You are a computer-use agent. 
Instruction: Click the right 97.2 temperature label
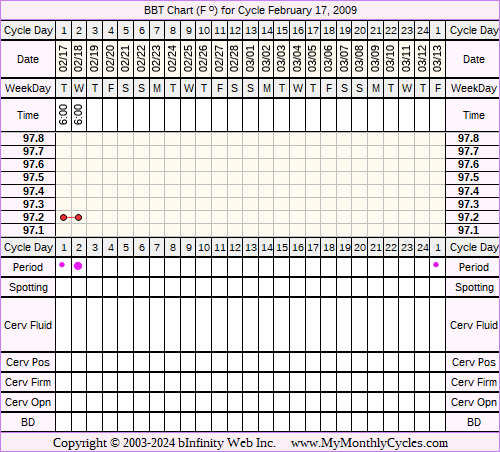[x=468, y=217]
